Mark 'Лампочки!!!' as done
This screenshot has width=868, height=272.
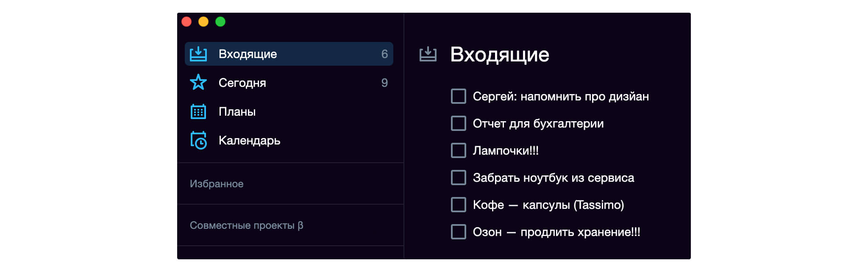click(458, 150)
